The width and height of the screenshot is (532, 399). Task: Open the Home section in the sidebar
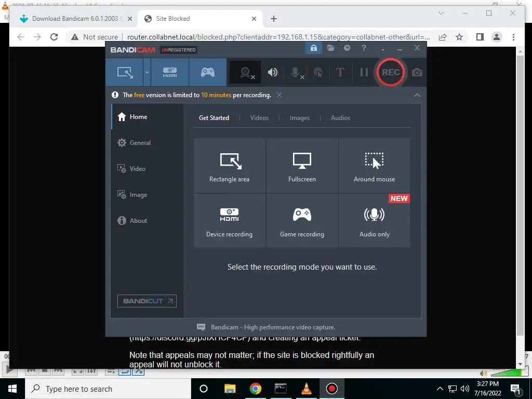[x=146, y=117]
